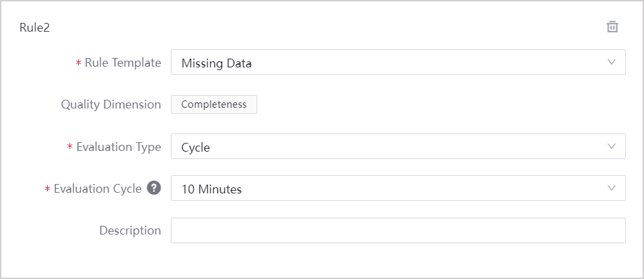Click the red asterisk beside Rule Template
The height and width of the screenshot is (279, 644).
78,63
